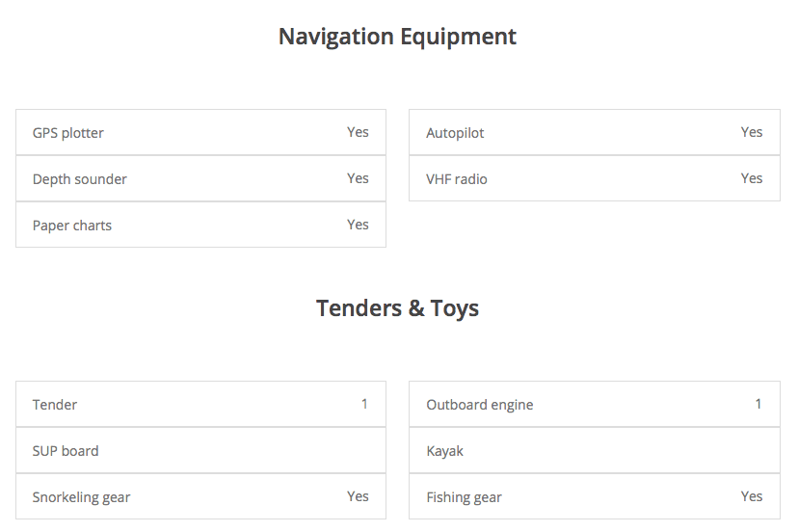Select the SUP board label
This screenshot has height=532, width=798.
coord(66,451)
